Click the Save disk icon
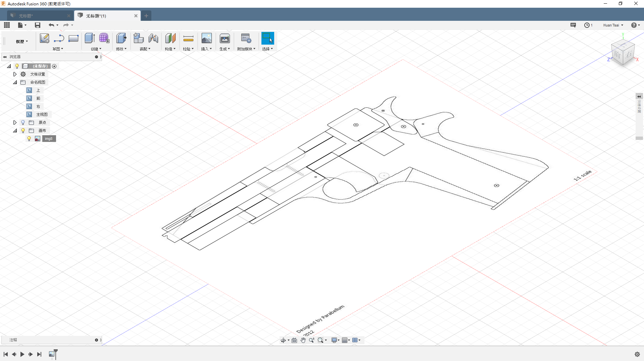Viewport: 644px width, 361px height. (x=38, y=25)
